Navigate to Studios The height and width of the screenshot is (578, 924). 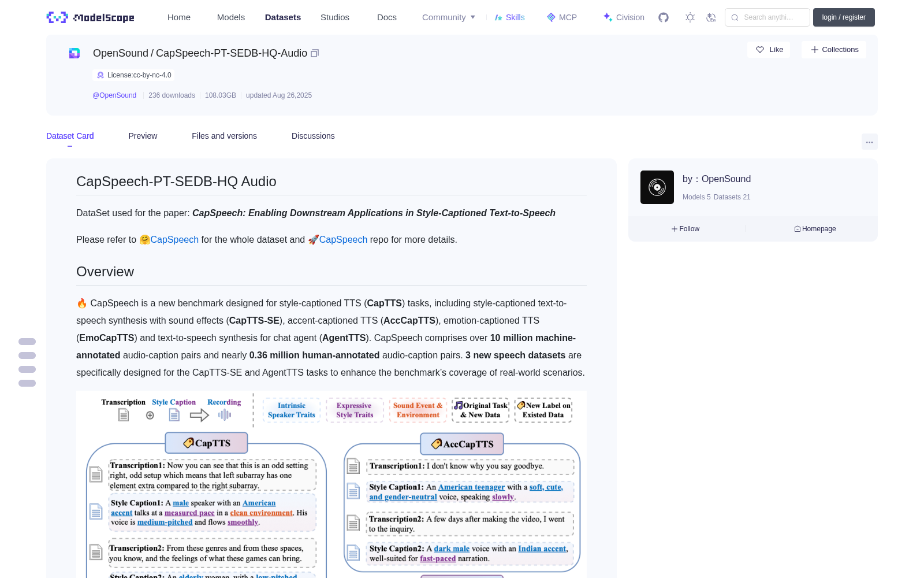coord(335,17)
